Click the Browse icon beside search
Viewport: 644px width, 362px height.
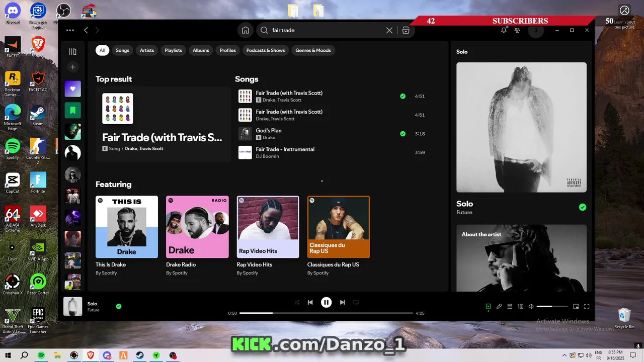point(406,30)
